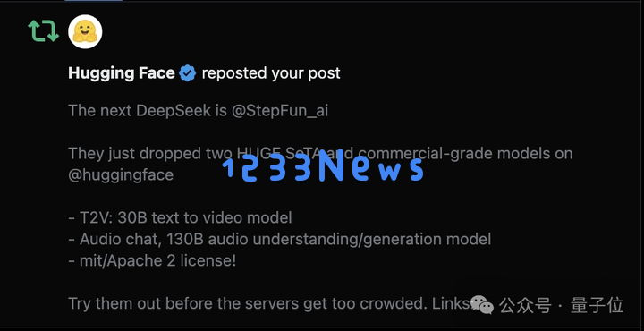Click the blue verified badge checkmark
Screen dimensions: 644x331
tap(188, 73)
